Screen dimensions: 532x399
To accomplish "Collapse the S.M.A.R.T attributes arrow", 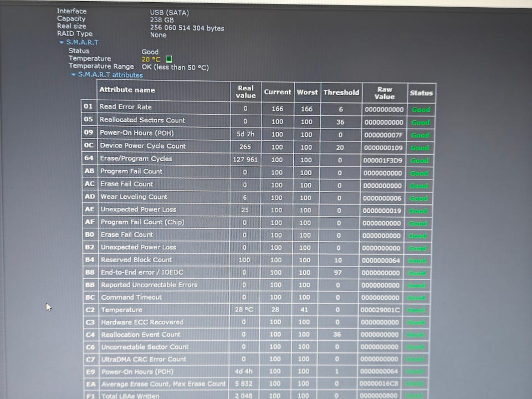I will pyautogui.click(x=73, y=75).
